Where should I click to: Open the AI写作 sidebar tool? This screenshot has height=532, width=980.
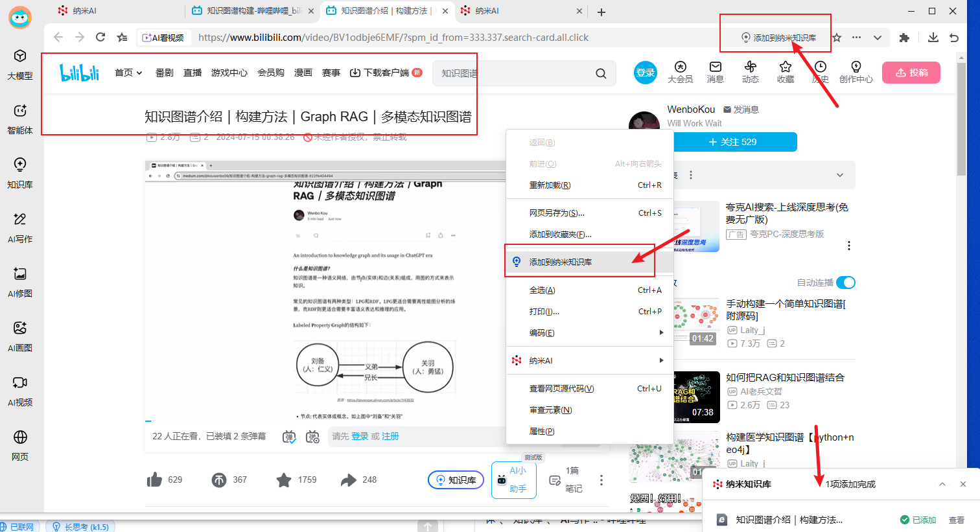coord(20,228)
